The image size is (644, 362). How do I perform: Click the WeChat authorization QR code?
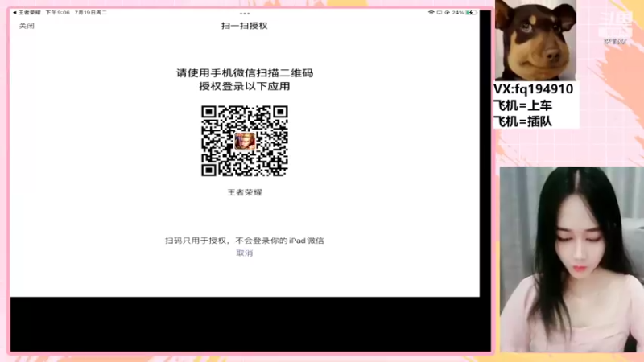click(x=245, y=141)
